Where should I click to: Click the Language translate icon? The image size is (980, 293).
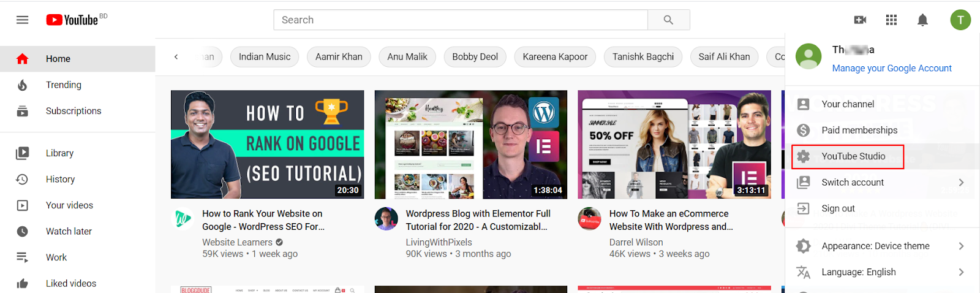[804, 272]
